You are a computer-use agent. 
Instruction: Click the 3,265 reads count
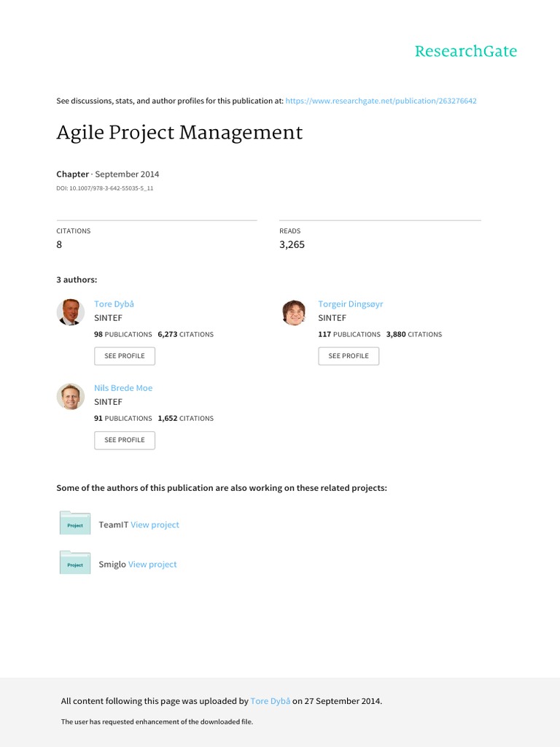point(292,244)
